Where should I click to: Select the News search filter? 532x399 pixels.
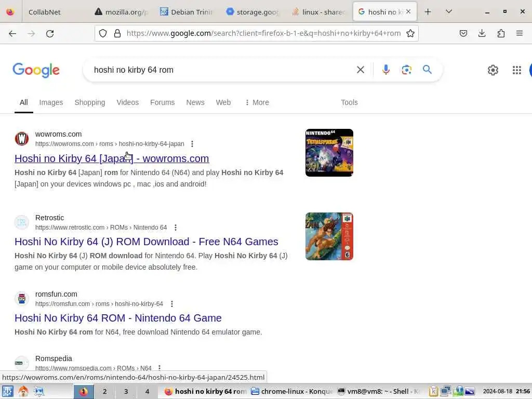(195, 102)
